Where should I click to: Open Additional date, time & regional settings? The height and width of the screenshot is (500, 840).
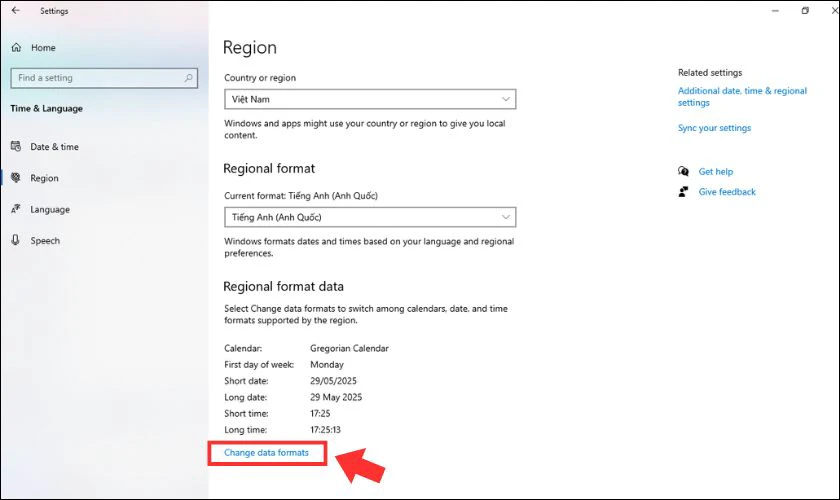pyautogui.click(x=742, y=97)
